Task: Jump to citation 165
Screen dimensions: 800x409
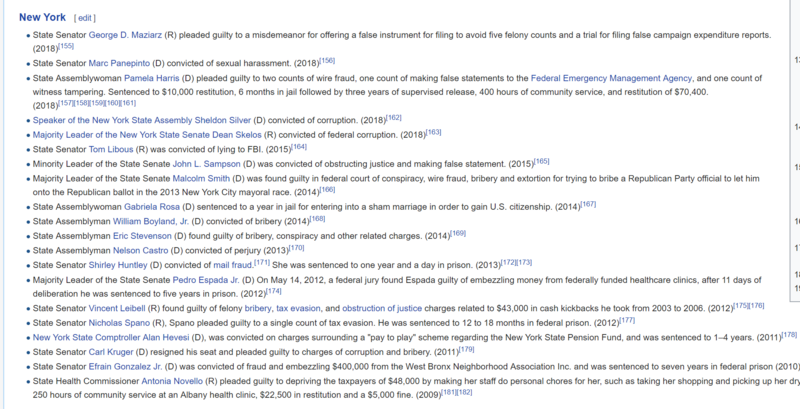Action: [x=541, y=161]
